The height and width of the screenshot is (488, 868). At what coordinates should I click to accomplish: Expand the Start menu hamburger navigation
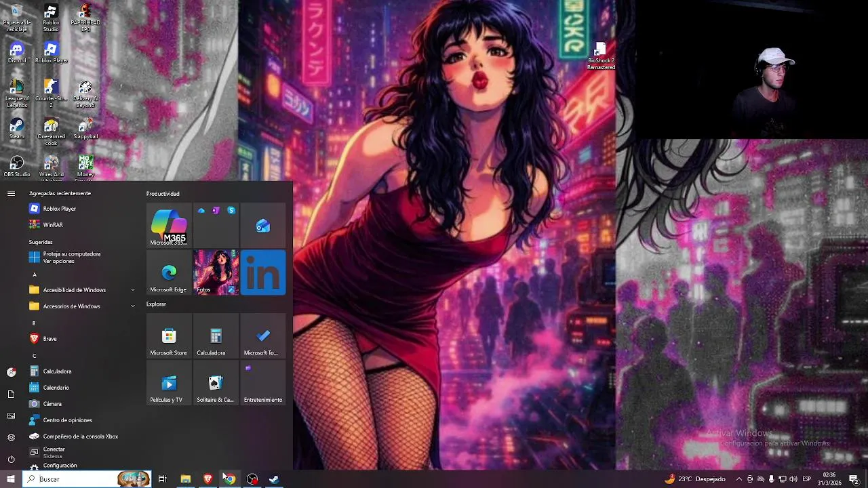coord(11,193)
